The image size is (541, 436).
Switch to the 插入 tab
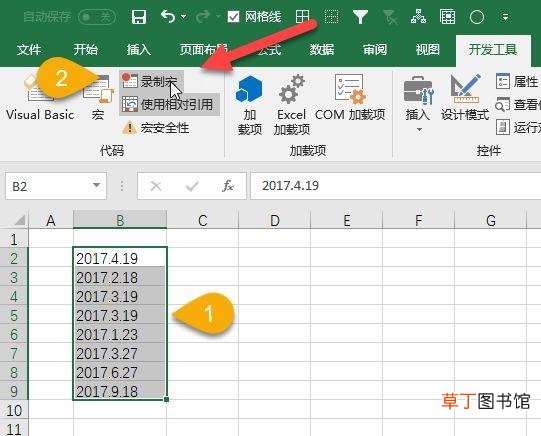click(138, 50)
